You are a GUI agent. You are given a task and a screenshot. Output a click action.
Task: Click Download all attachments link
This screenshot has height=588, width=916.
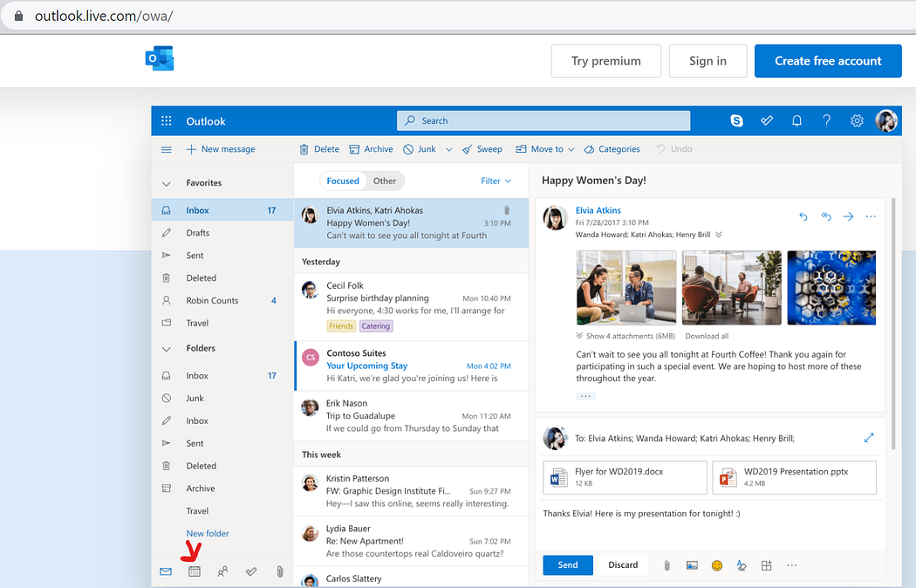[707, 337]
